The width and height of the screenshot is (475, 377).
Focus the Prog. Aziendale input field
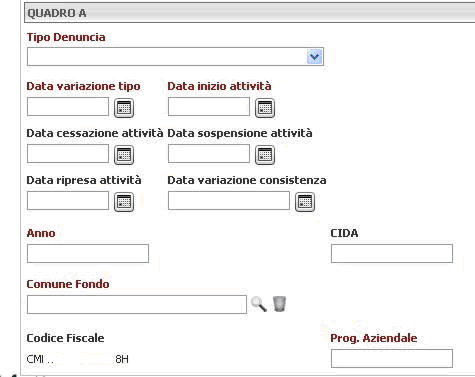click(x=392, y=359)
